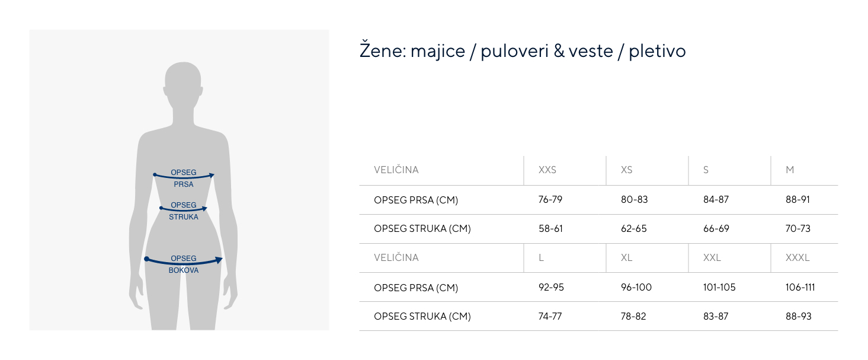Select the M size column header
The width and height of the screenshot is (868, 360).
click(x=790, y=170)
